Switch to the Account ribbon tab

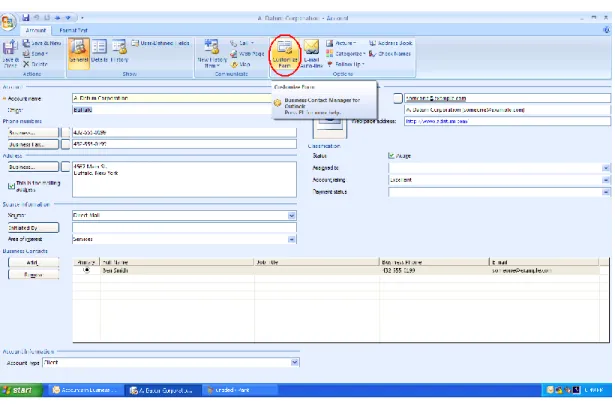point(36,30)
